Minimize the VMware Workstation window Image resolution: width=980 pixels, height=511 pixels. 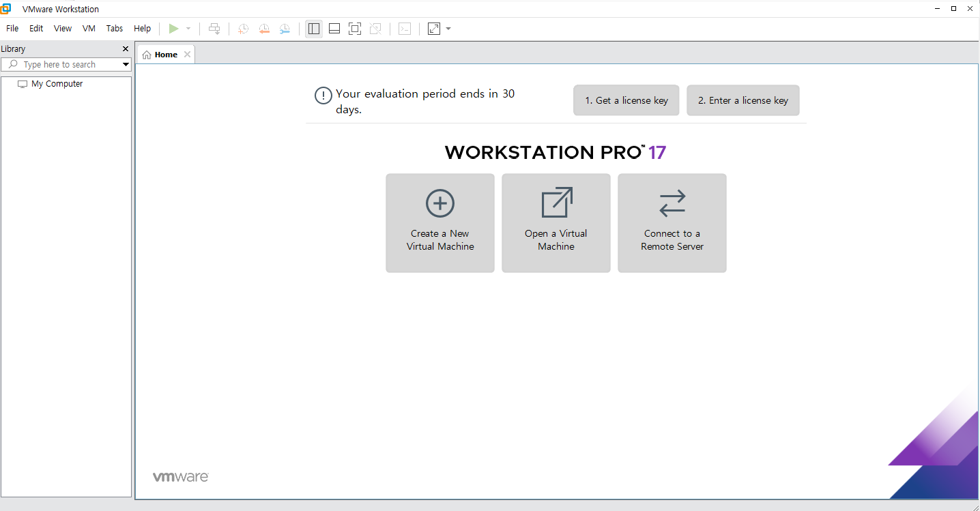coord(938,9)
